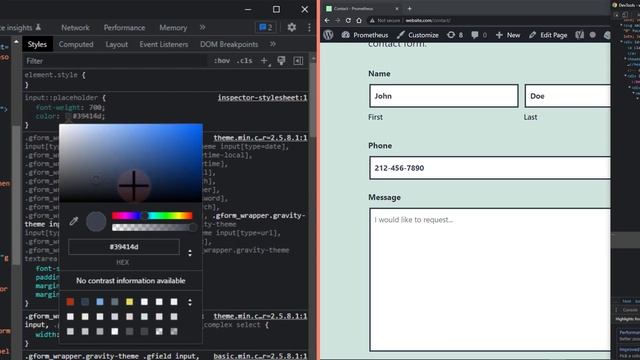Pick the light blue palette swatch
Image resolution: width=640 pixels, height=360 pixels.
(100, 302)
